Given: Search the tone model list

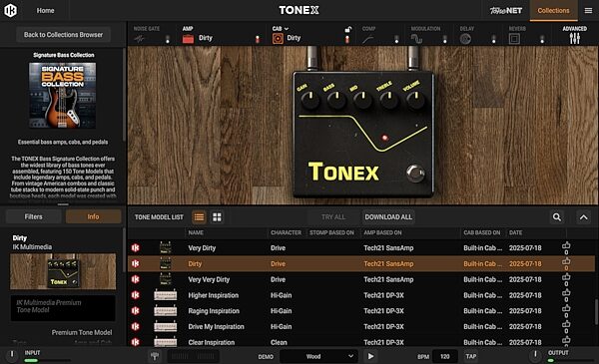Looking at the screenshot, I should point(557,217).
